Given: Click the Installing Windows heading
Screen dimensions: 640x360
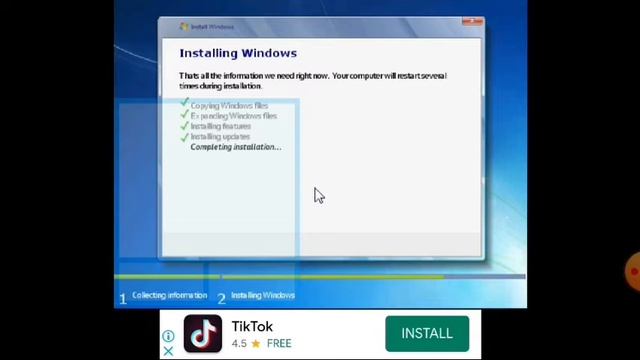Looking at the screenshot, I should [238, 53].
